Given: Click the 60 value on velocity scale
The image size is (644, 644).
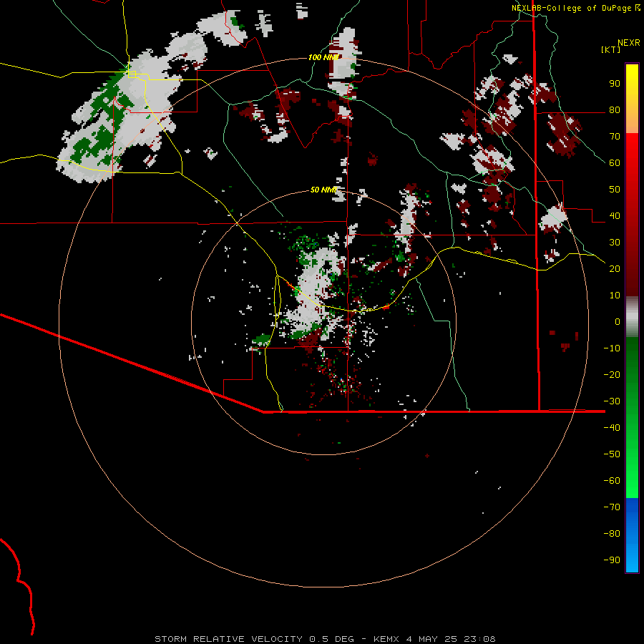Looking at the screenshot, I should tap(615, 163).
